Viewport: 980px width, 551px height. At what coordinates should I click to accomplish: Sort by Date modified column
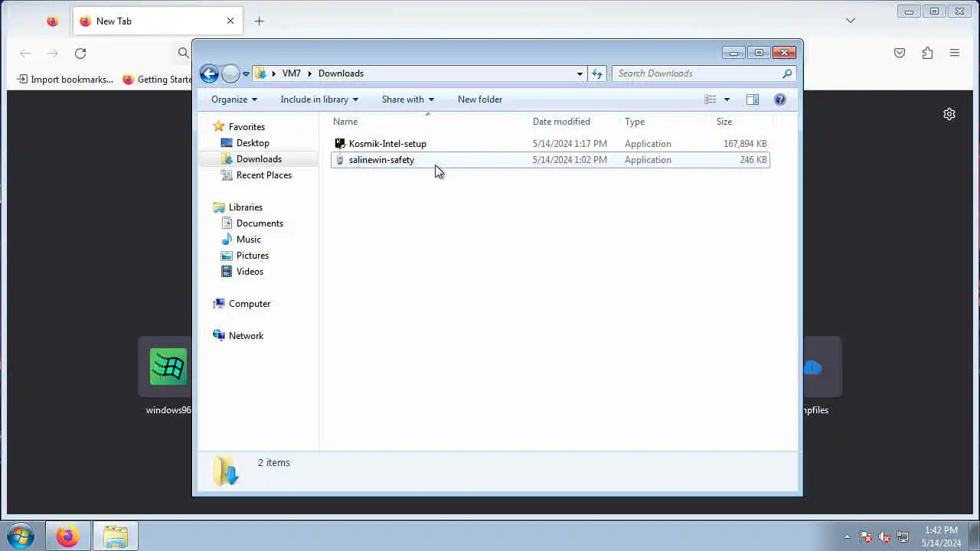click(574, 122)
